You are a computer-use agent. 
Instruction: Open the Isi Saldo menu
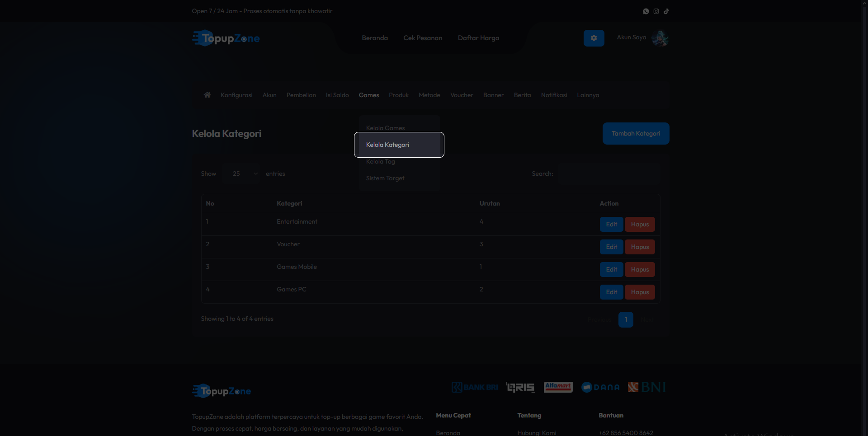coord(337,95)
